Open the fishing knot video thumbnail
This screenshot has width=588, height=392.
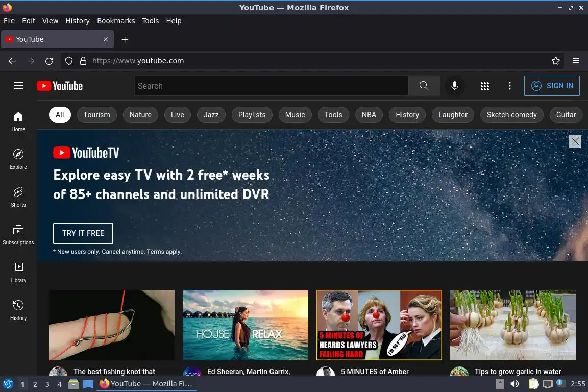click(x=112, y=325)
